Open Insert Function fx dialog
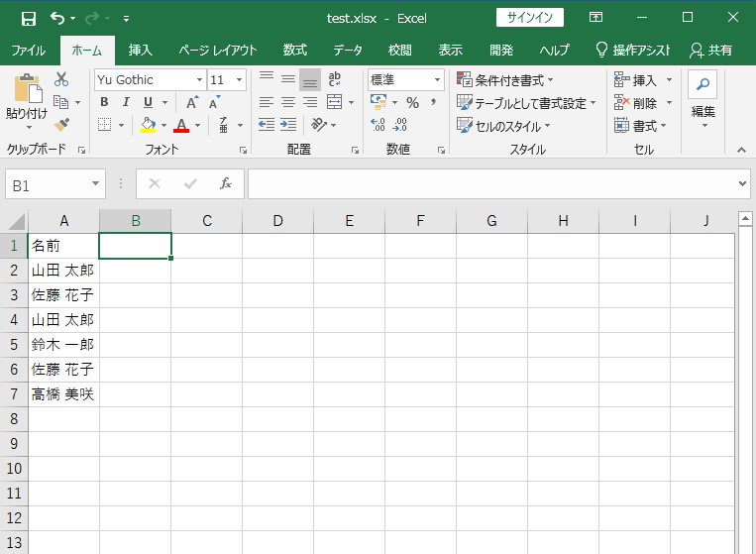The height and width of the screenshot is (554, 756). coord(225,183)
